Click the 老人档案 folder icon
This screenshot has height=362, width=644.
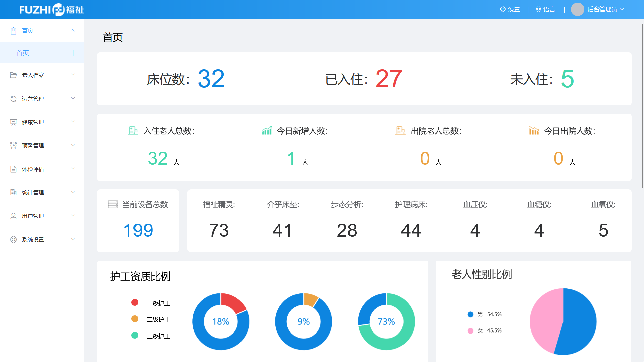point(13,75)
